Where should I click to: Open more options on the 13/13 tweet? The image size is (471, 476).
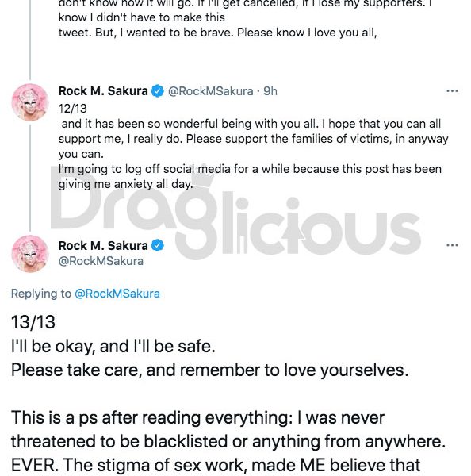[452, 245]
